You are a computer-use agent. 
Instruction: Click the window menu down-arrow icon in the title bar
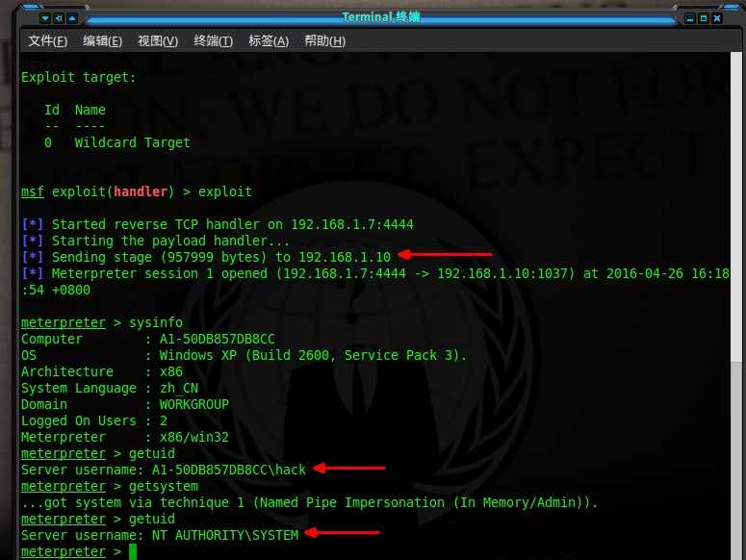45,18
